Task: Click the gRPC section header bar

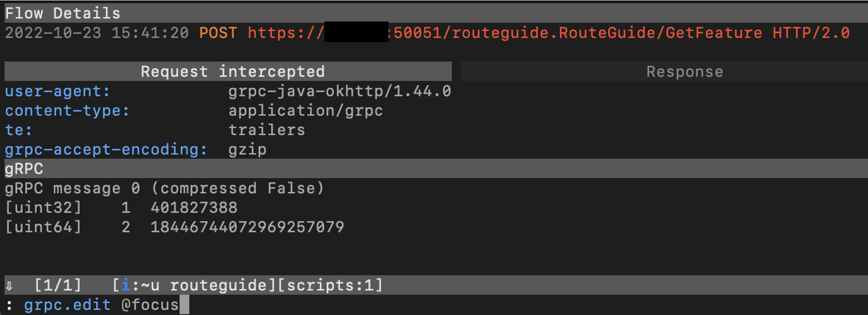Action: [434, 169]
